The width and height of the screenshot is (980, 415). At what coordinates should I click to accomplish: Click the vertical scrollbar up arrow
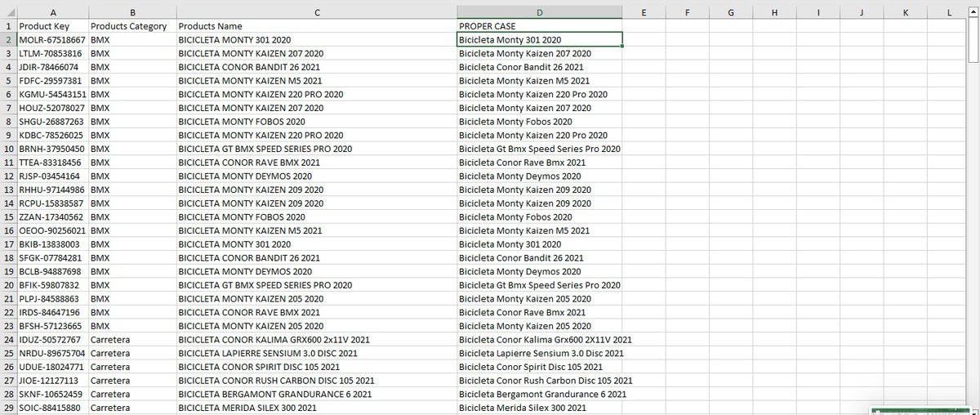(x=973, y=11)
